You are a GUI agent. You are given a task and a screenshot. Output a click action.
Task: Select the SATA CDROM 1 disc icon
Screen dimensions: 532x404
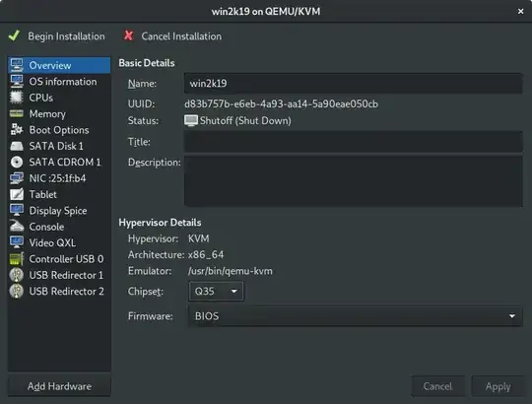tap(17, 163)
